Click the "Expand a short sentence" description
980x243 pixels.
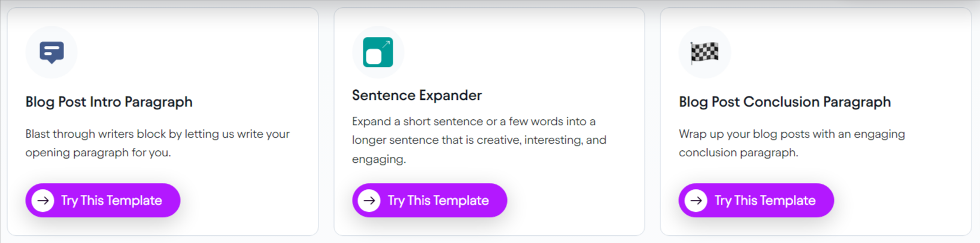coord(479,140)
